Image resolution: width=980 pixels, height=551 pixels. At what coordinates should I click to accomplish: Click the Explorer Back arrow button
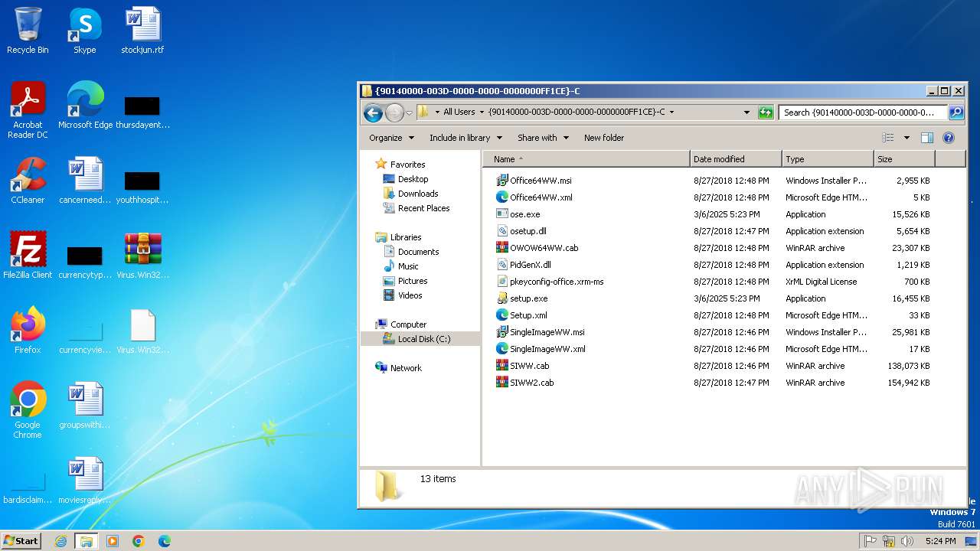[373, 112]
